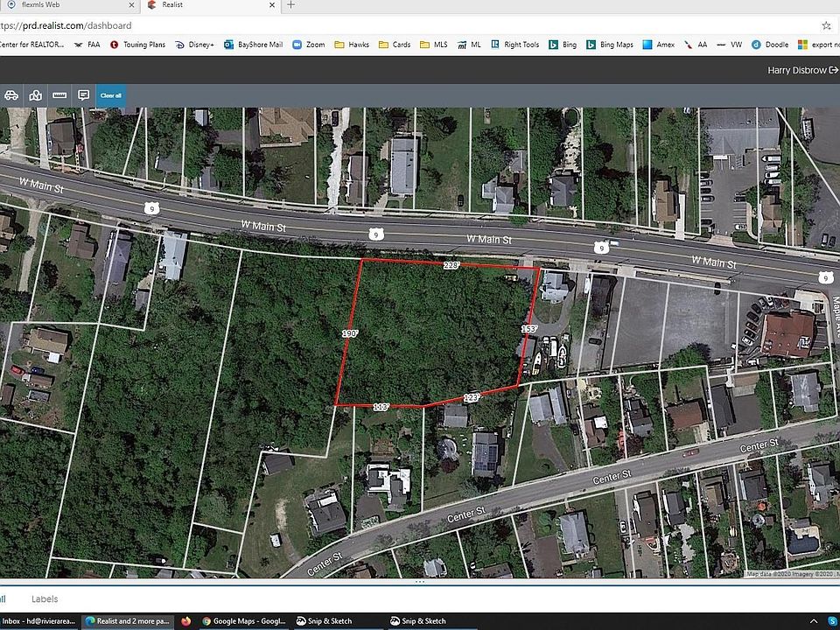Open the Bing Maps bookmark
The image size is (840, 630).
pos(610,45)
